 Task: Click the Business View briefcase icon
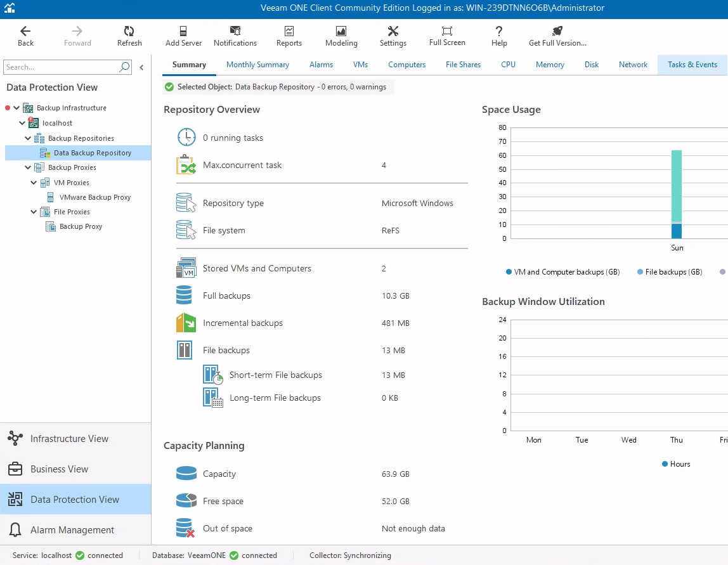pyautogui.click(x=15, y=469)
